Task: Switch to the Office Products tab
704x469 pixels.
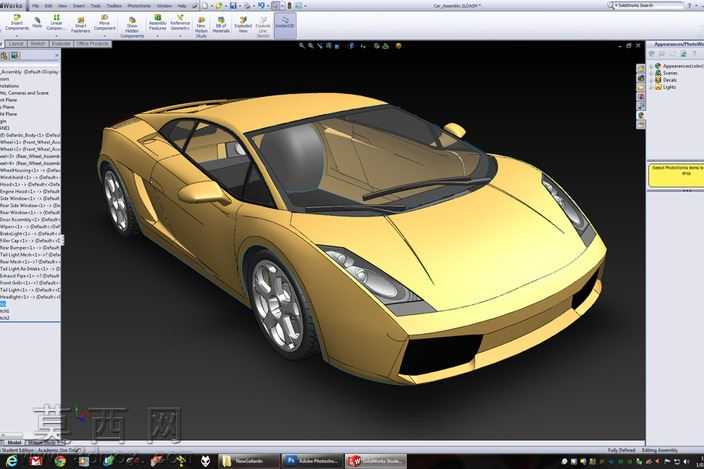Action: 92,44
